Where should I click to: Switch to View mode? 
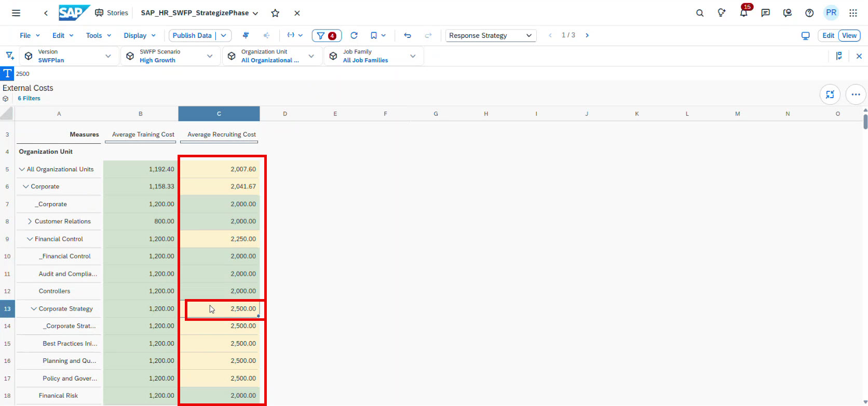click(x=849, y=35)
